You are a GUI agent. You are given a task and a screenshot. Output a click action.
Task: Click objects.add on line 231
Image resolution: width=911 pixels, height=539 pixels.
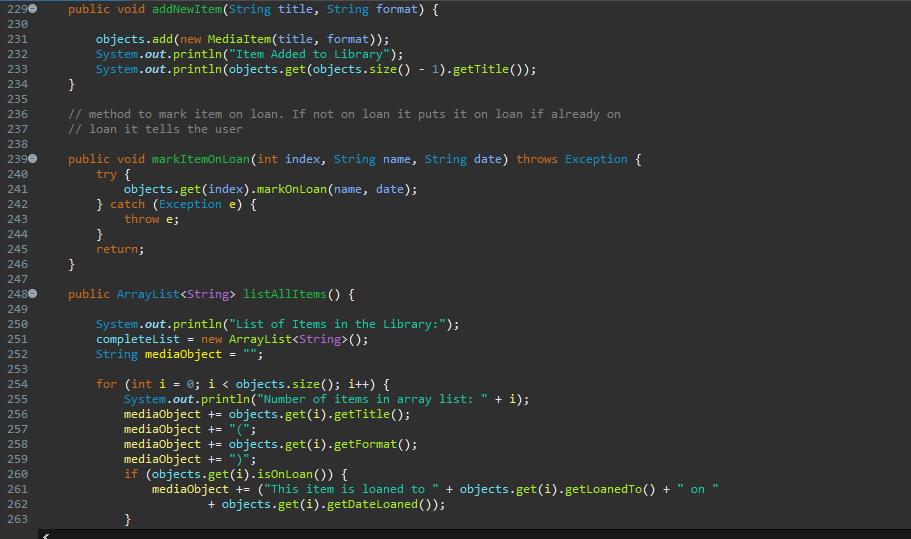(134, 39)
